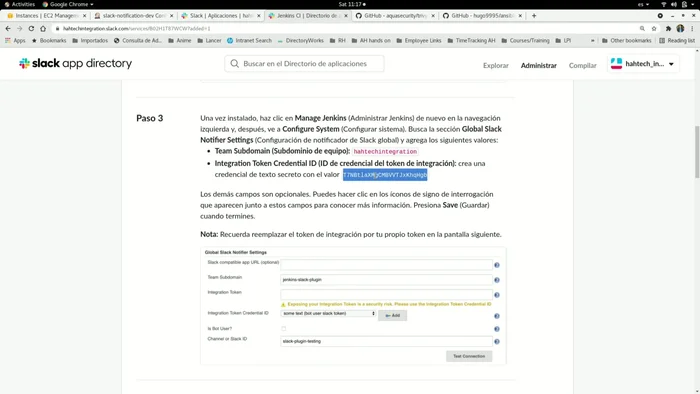The height and width of the screenshot is (394, 700).
Task: Click the browser address bar
Action: coord(348,29)
